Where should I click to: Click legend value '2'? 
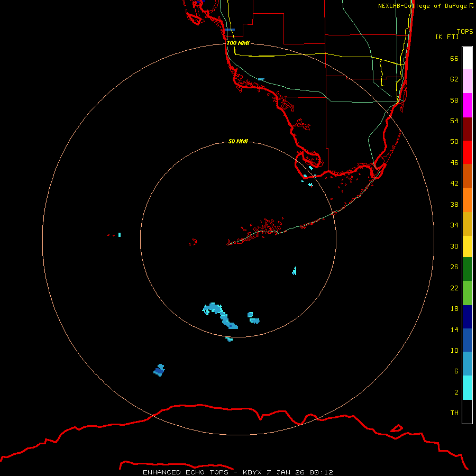point(456,392)
